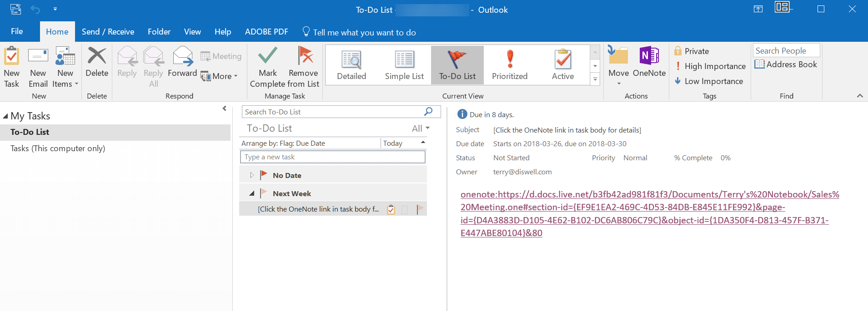Toggle High Importance tag
The image size is (868, 311).
[710, 66]
